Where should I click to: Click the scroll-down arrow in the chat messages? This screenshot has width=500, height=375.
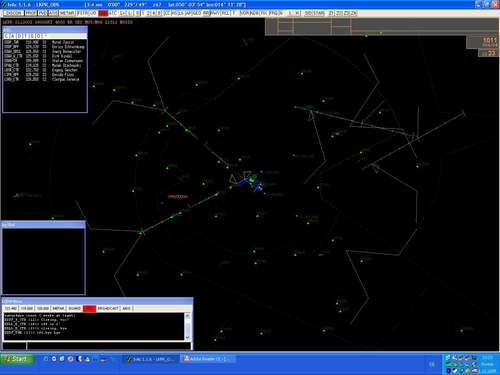[188, 337]
